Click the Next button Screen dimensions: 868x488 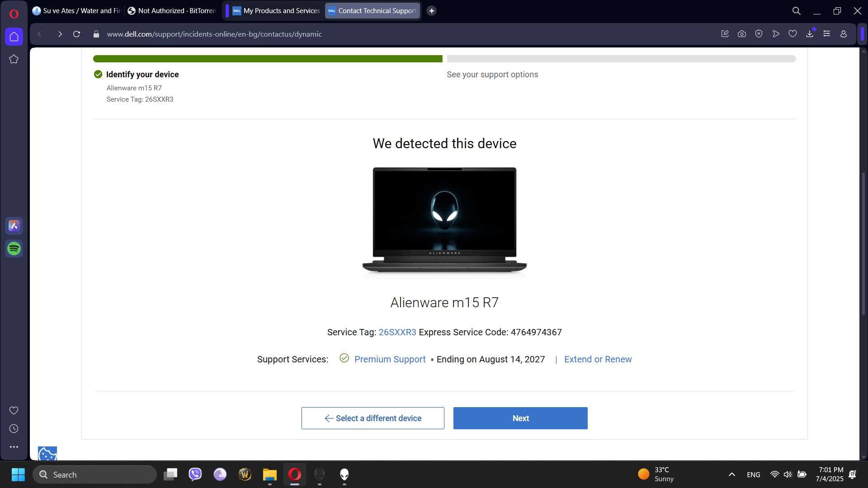520,418
